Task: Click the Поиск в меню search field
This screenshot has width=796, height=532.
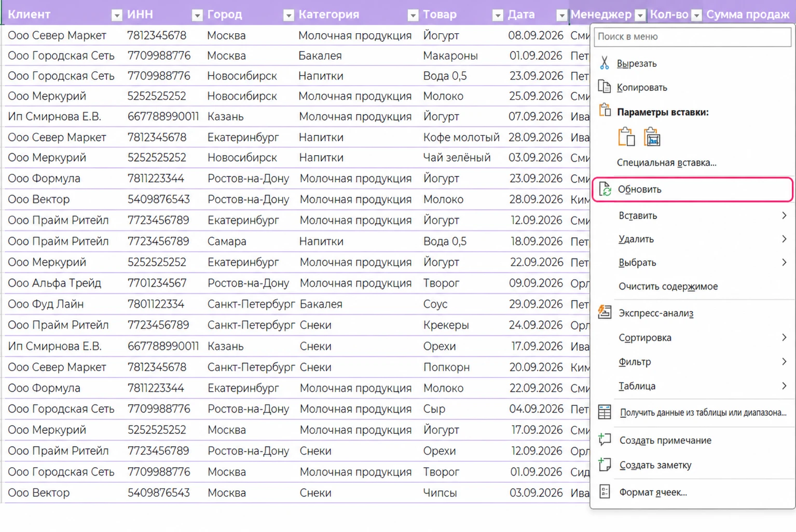Action: coord(692,36)
